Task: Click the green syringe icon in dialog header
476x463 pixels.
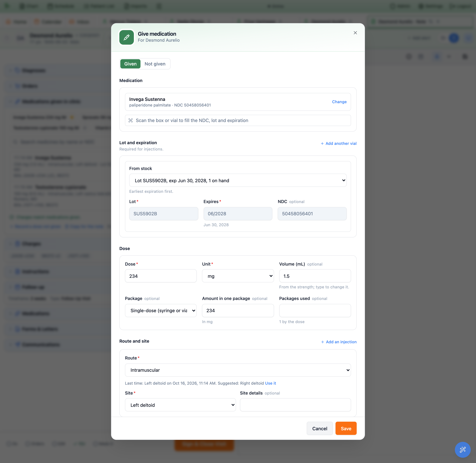Action: [126, 37]
